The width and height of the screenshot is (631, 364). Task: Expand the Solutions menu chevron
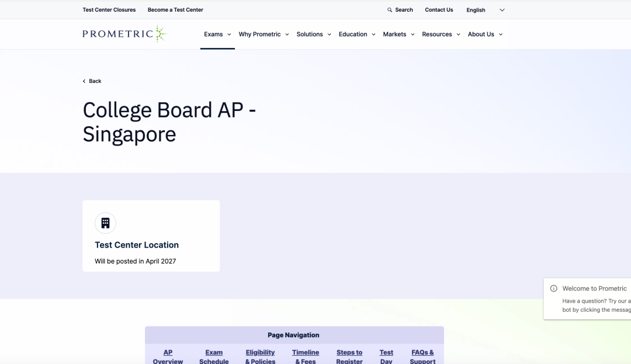coord(329,34)
